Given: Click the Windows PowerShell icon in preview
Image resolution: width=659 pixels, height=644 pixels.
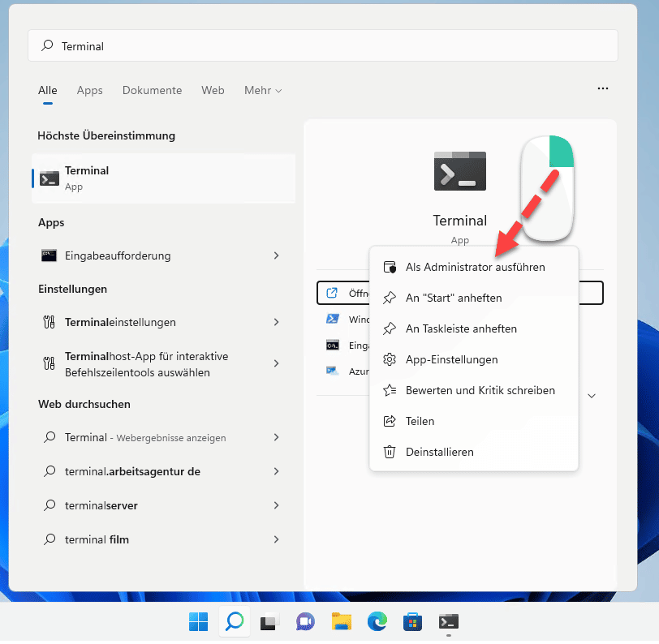Looking at the screenshot, I should 333,319.
